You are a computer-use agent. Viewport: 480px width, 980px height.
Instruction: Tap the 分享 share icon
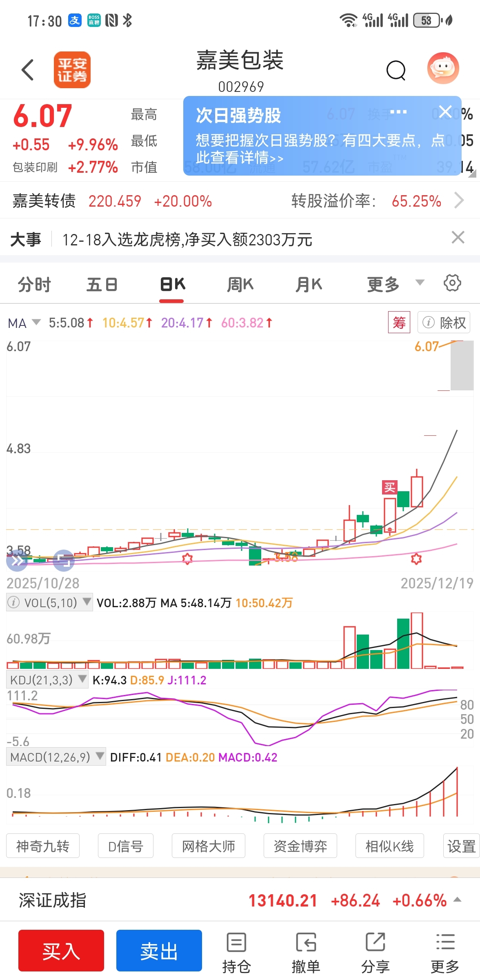[x=376, y=953]
